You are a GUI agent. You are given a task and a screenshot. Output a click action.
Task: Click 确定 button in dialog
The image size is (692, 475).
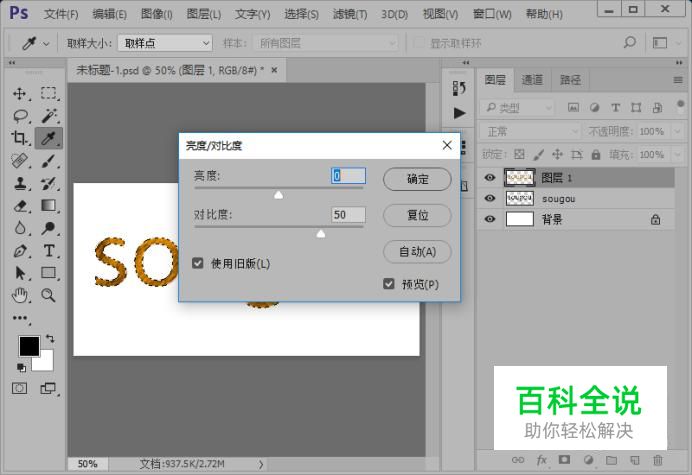[417, 179]
